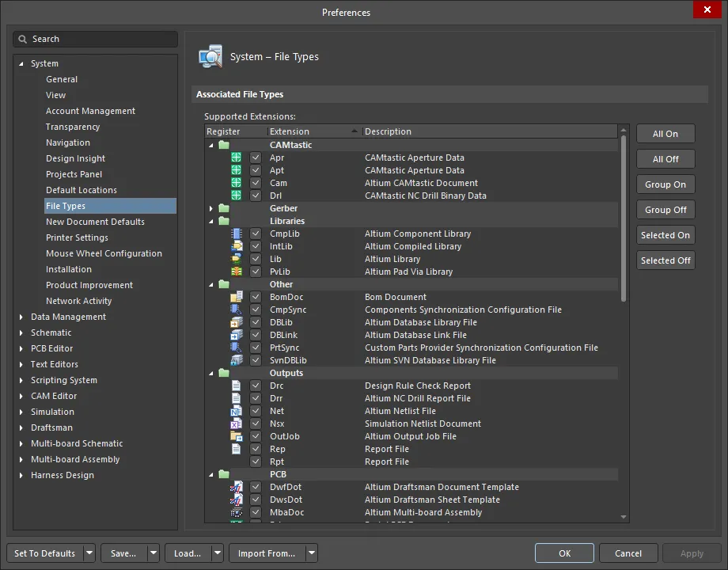Click the All Off button

[x=665, y=159]
